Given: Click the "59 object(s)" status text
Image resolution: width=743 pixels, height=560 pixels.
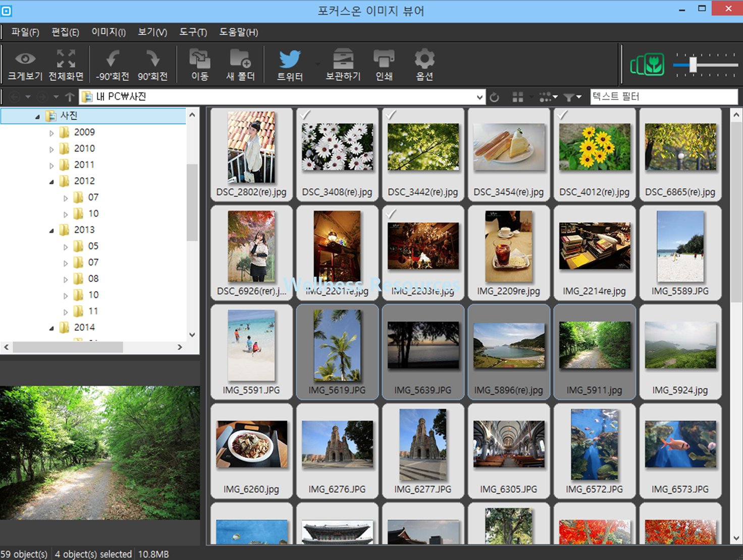Looking at the screenshot, I should (x=24, y=554).
